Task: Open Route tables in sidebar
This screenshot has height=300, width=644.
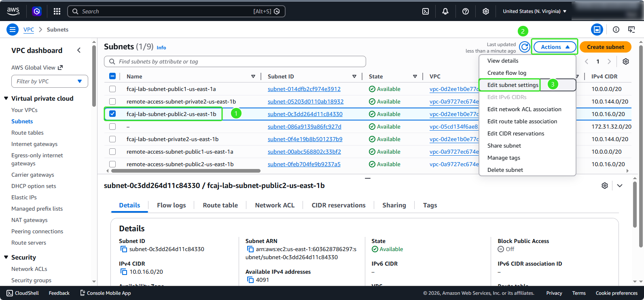Action: pyautogui.click(x=28, y=133)
